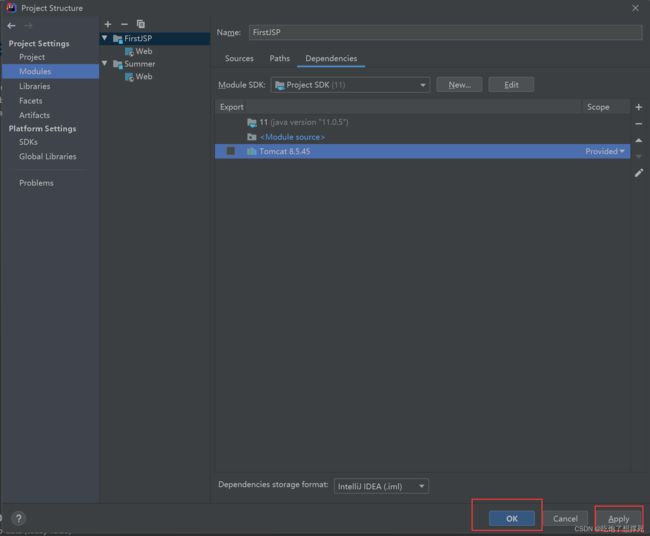Open Artifacts settings section
Viewport: 650px width, 536px height.
point(34,115)
